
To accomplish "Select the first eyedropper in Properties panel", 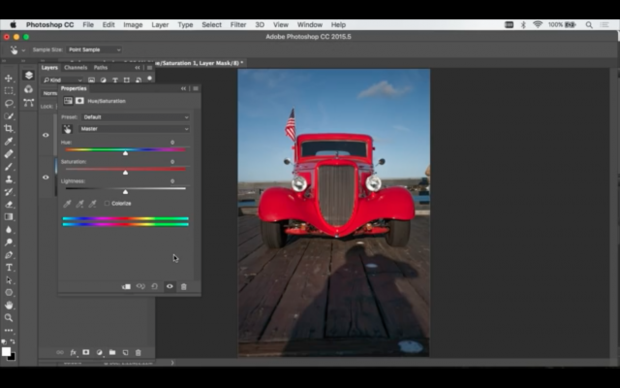I will (67, 204).
